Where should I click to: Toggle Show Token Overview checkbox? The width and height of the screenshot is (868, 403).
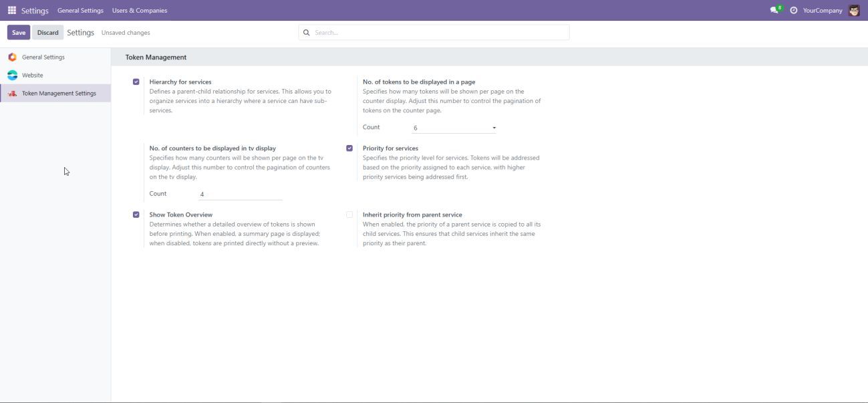click(x=136, y=215)
